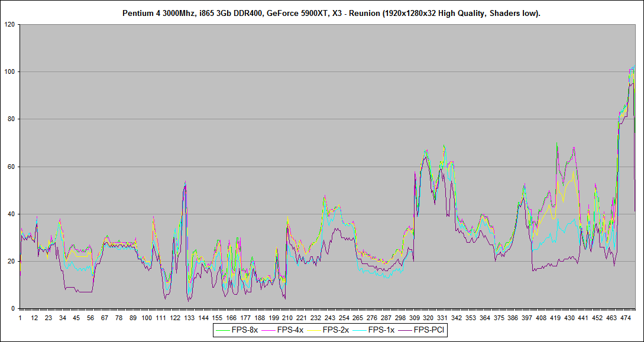Click the FPS-4x legend line sample
644x342 pixels.
coord(269,331)
